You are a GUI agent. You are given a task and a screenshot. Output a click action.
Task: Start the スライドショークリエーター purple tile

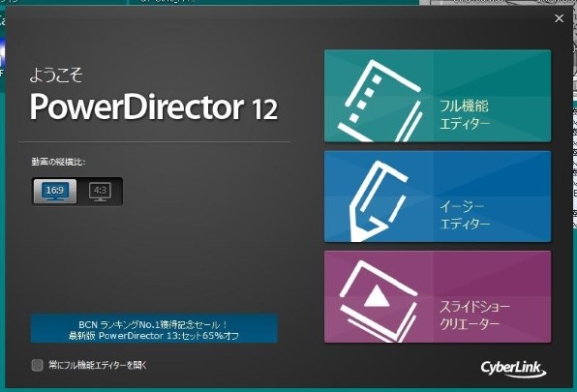[438, 297]
